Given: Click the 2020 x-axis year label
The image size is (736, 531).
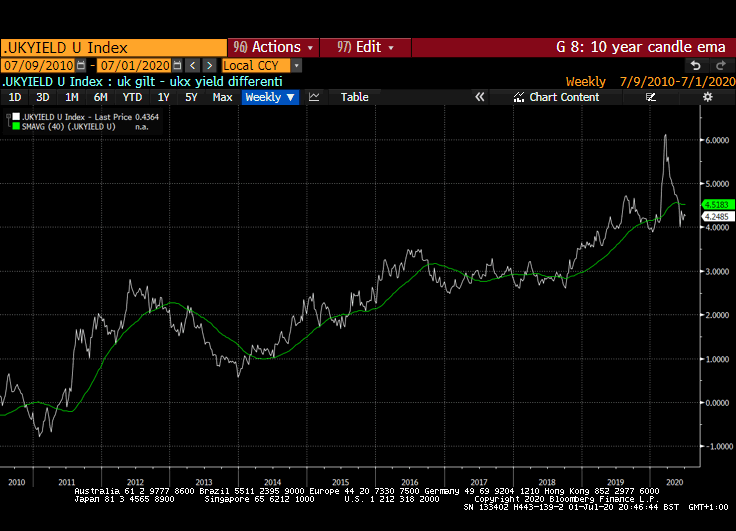Looking at the screenshot, I should 674,482.
